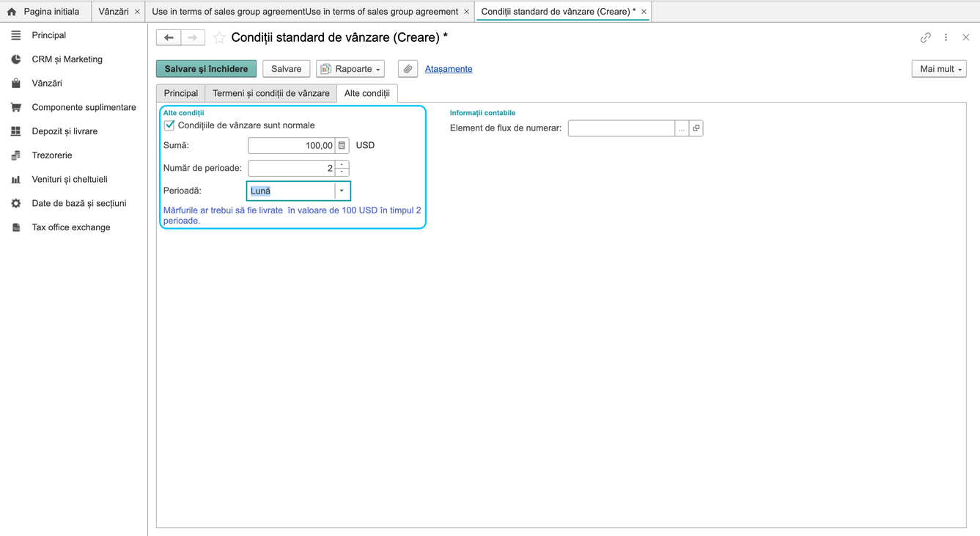Switch to the Principal form tab
980x536 pixels.
(181, 94)
